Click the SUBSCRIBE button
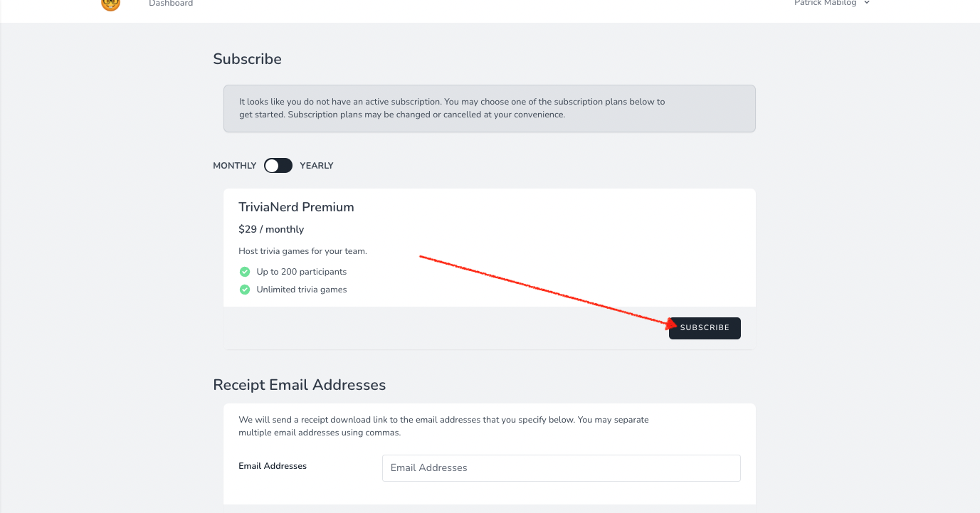The width and height of the screenshot is (980, 513). [705, 328]
